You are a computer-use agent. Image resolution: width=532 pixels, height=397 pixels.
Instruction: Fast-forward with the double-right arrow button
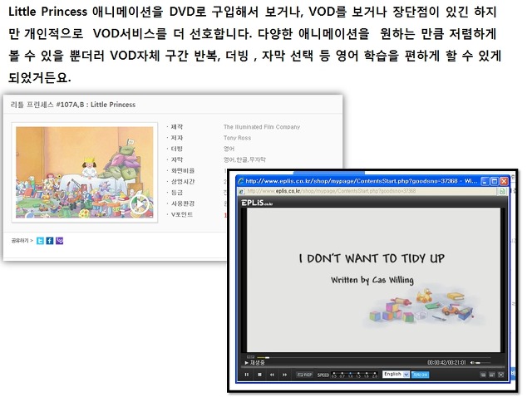click(x=284, y=375)
